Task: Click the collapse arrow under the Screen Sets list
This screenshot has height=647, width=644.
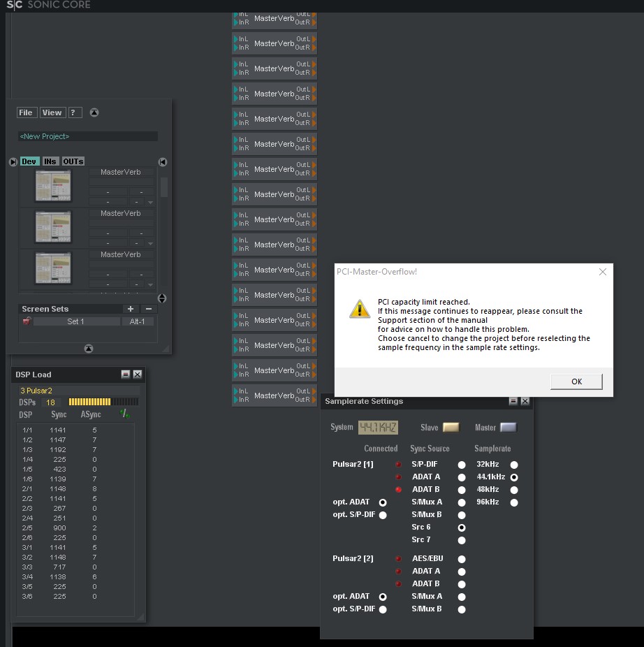Action: click(x=89, y=349)
